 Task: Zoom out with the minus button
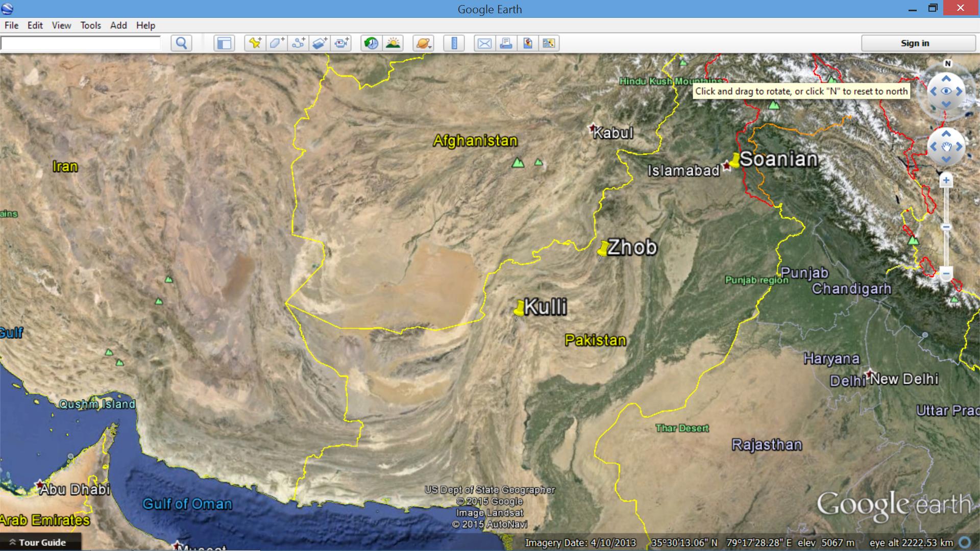(x=946, y=273)
